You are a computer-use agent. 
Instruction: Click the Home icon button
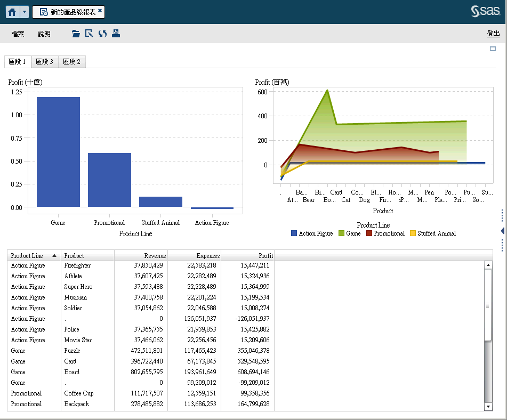click(x=13, y=12)
